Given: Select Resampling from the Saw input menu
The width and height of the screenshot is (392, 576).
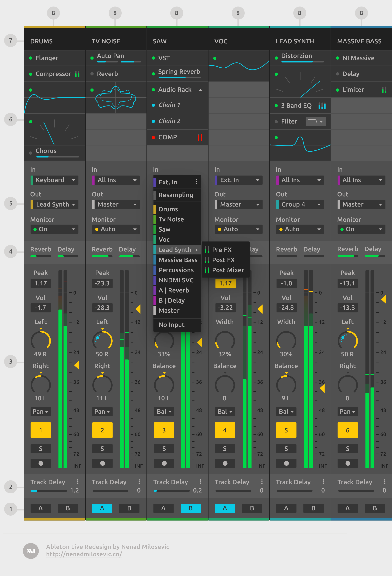Looking at the screenshot, I should click(176, 195).
